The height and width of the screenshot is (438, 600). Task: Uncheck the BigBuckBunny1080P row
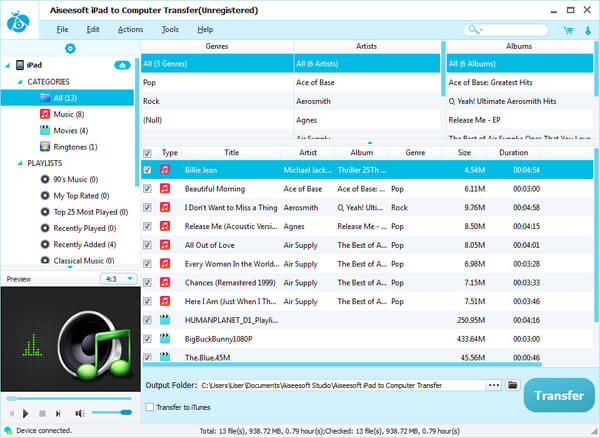click(147, 339)
